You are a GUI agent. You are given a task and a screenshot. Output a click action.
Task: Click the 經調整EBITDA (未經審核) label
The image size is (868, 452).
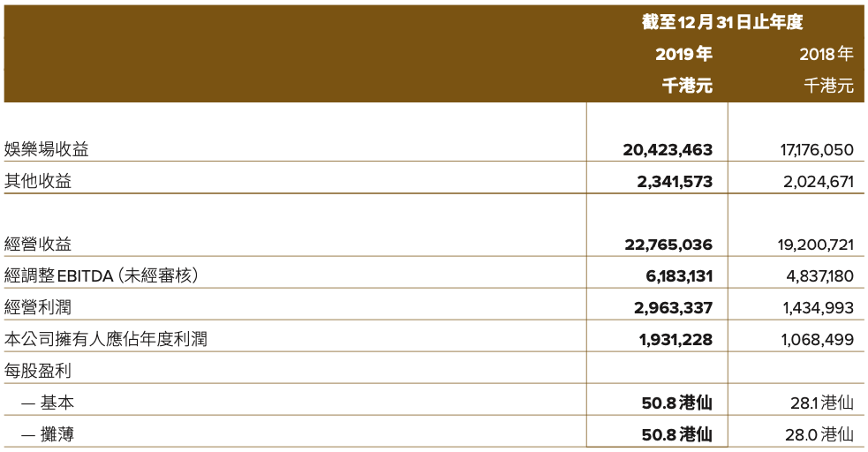click(x=101, y=275)
